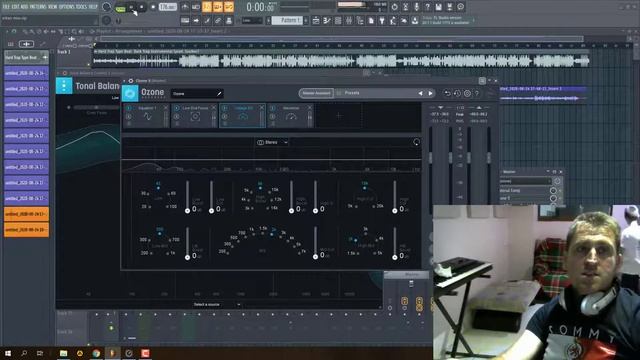Toggle Pattern/Song mode switch

tap(120, 7)
